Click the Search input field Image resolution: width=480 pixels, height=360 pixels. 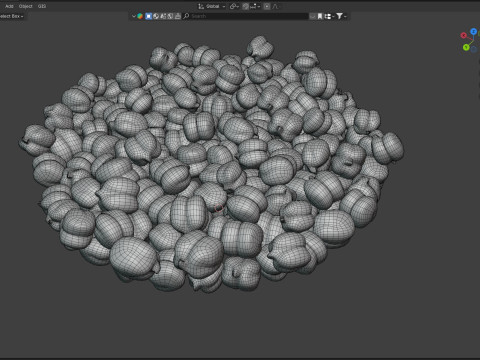point(247,16)
